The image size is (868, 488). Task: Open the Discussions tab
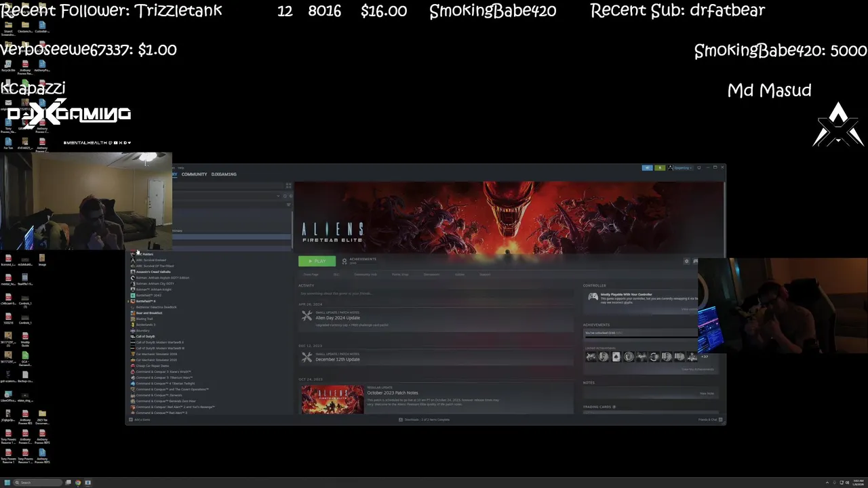(431, 274)
